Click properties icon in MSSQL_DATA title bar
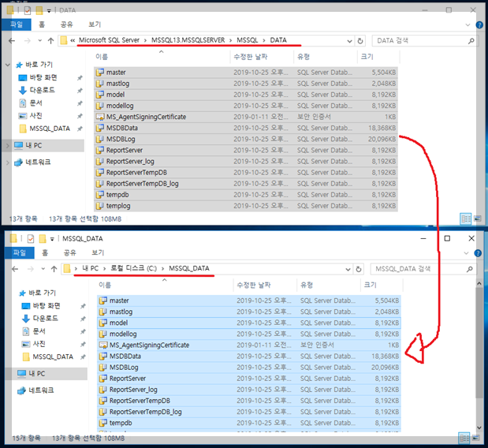 click(x=31, y=239)
